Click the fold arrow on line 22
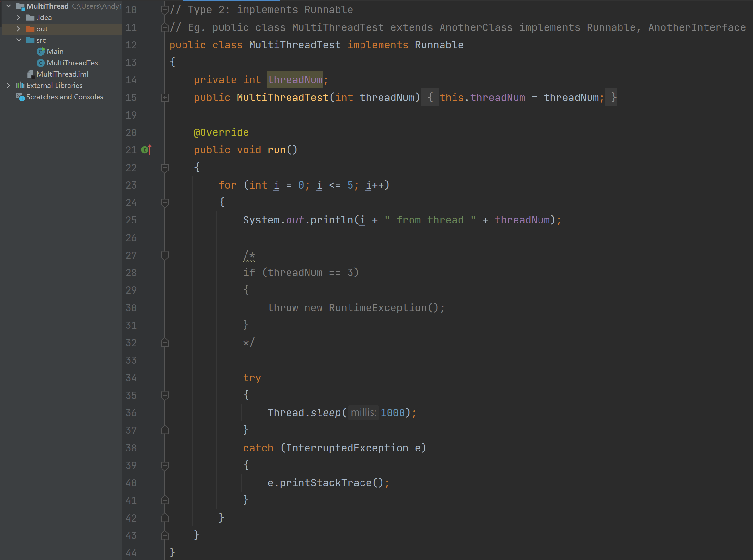Image resolution: width=753 pixels, height=560 pixels. tap(165, 167)
